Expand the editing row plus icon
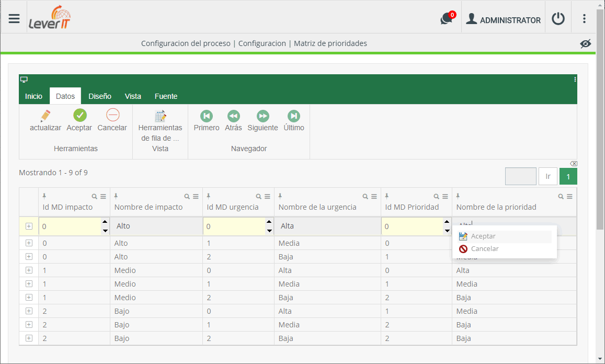 tap(29, 226)
